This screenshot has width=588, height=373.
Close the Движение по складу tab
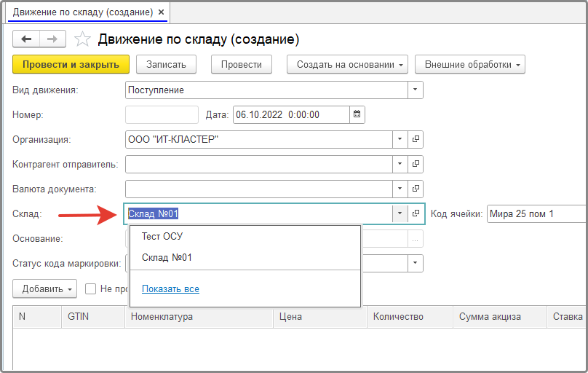[162, 12]
